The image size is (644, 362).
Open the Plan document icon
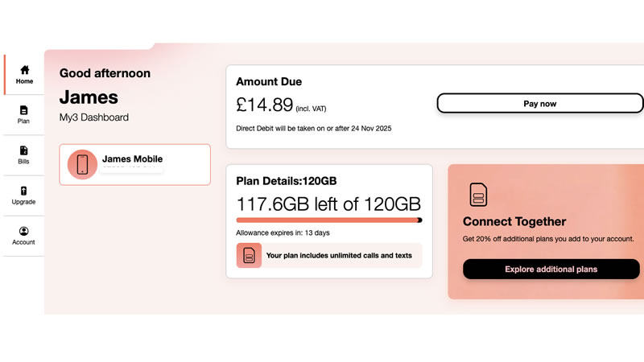point(23,110)
